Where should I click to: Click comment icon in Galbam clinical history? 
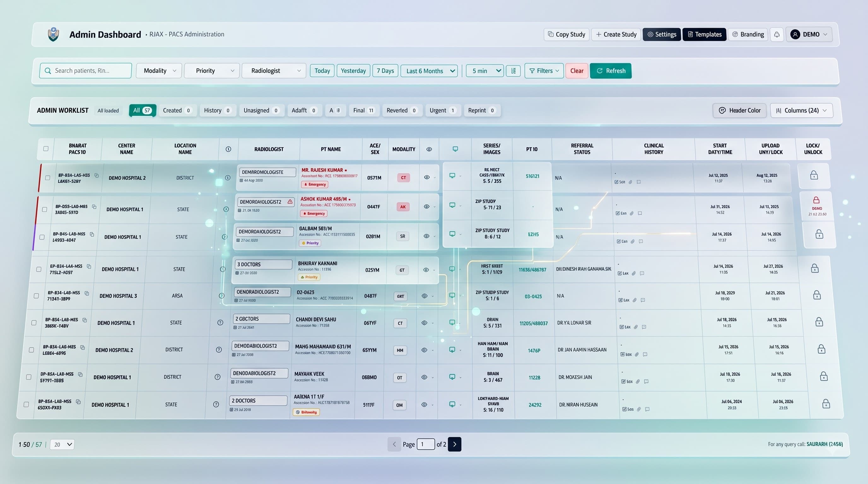point(641,241)
